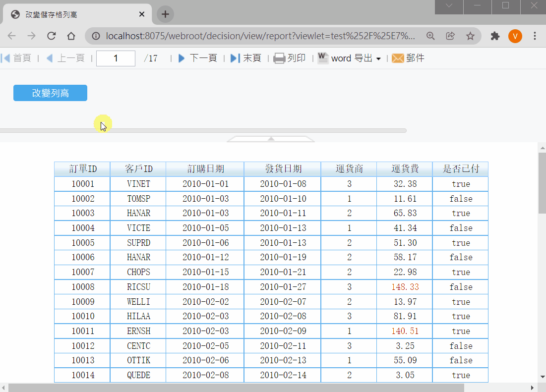Go to next page (下一頁)
Viewport: 546px width, 392px height.
click(182, 58)
